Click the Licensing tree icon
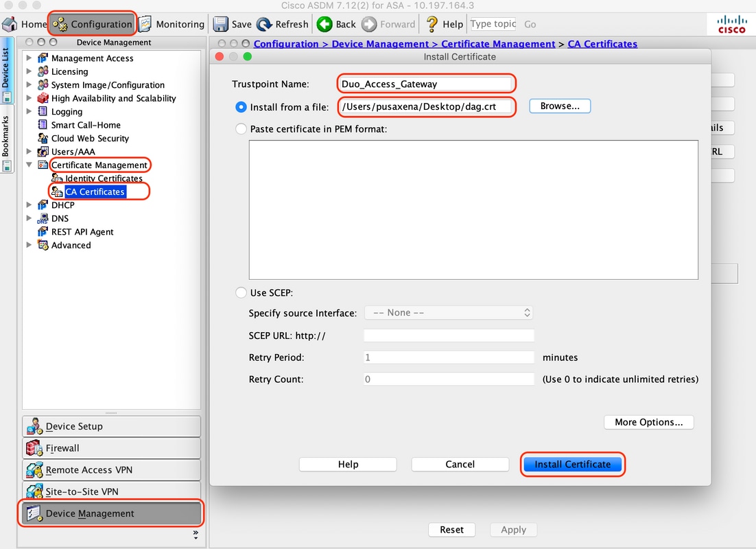756x549 pixels. click(43, 71)
